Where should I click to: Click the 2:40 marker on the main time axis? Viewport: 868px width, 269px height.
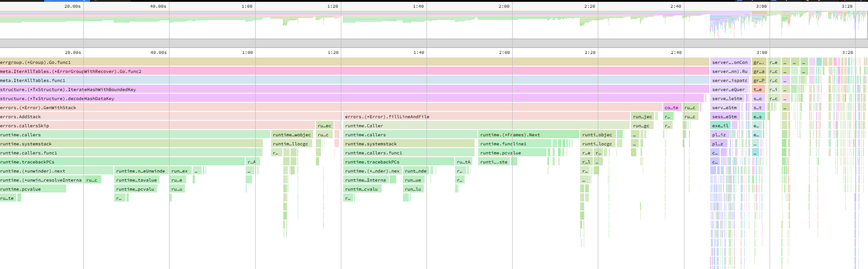click(676, 53)
